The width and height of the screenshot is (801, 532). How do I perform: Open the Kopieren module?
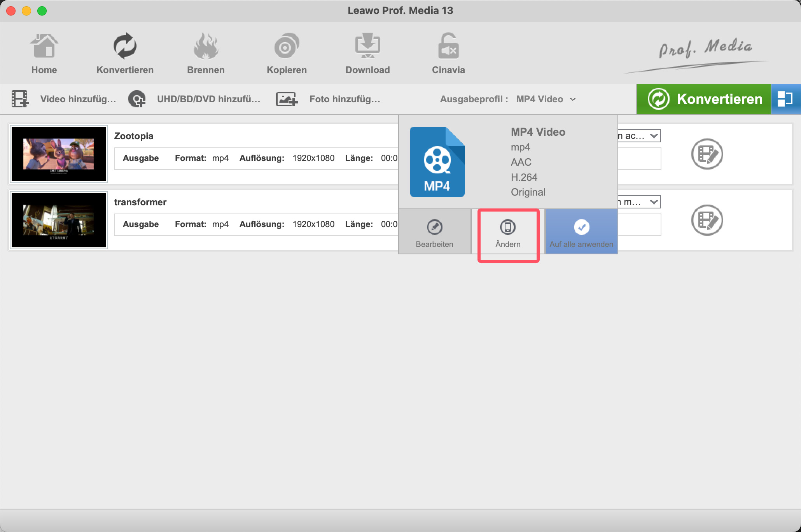(287, 54)
